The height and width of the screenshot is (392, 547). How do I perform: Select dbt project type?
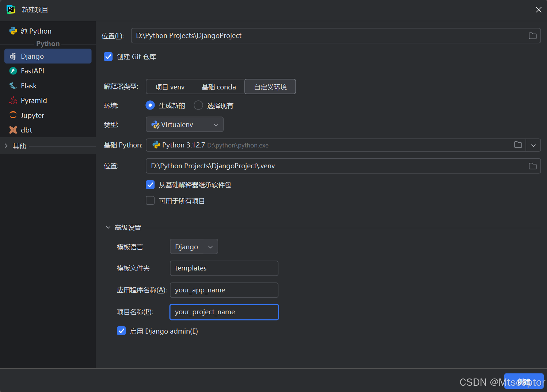coord(48,130)
